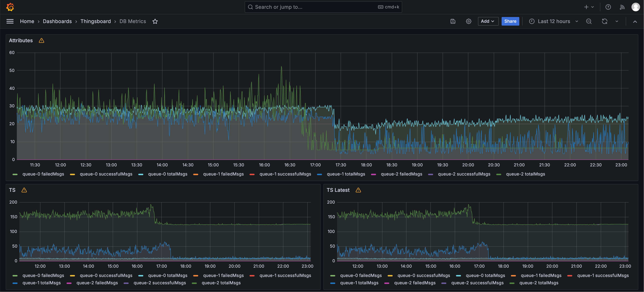Click the save dashboard icon
Image resolution: width=644 pixels, height=292 pixels.
point(453,21)
